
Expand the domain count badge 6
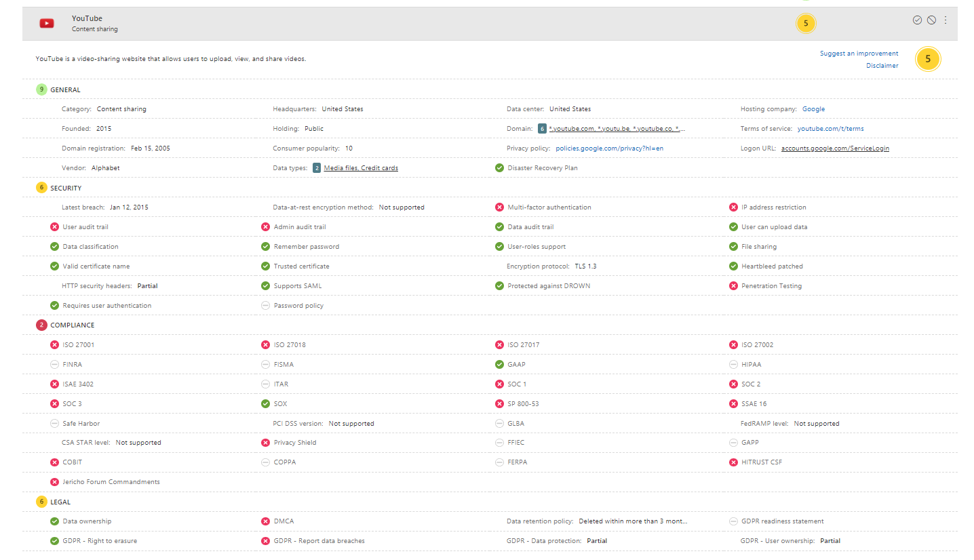click(x=542, y=129)
